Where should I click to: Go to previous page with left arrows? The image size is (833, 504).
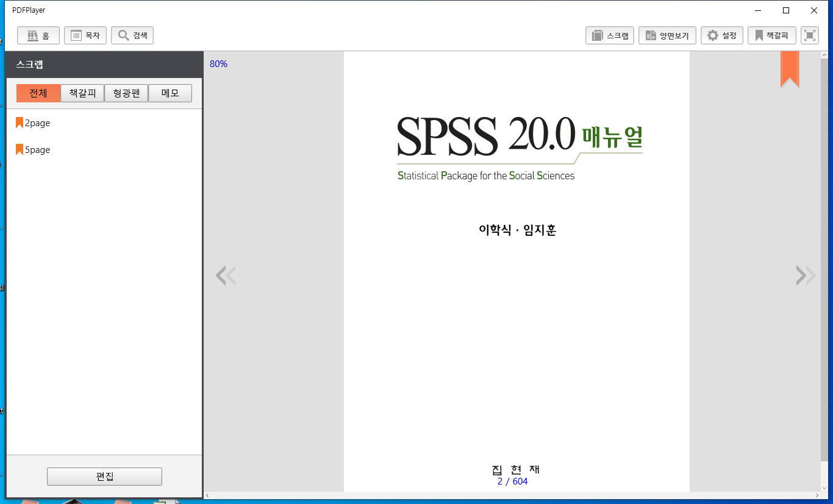226,275
